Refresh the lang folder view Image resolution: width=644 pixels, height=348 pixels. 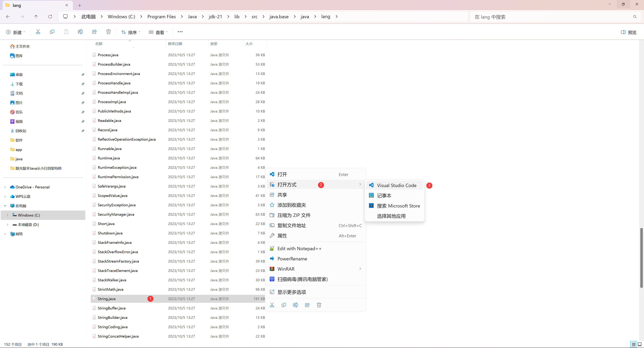50,17
